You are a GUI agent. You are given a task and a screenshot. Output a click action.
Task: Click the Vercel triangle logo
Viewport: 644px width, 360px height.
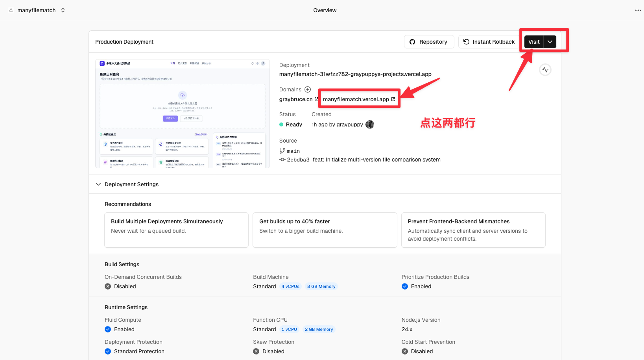pyautogui.click(x=11, y=10)
